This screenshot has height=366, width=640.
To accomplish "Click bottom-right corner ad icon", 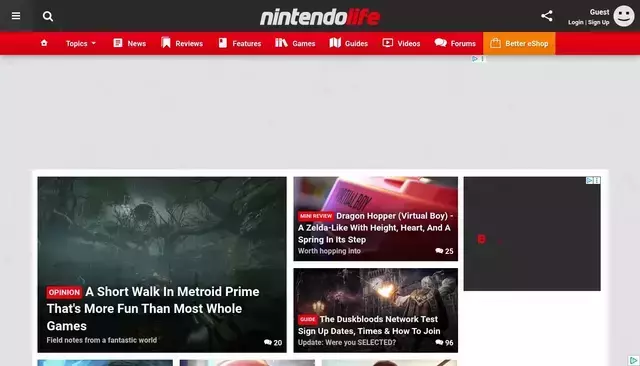I will click(633, 360).
